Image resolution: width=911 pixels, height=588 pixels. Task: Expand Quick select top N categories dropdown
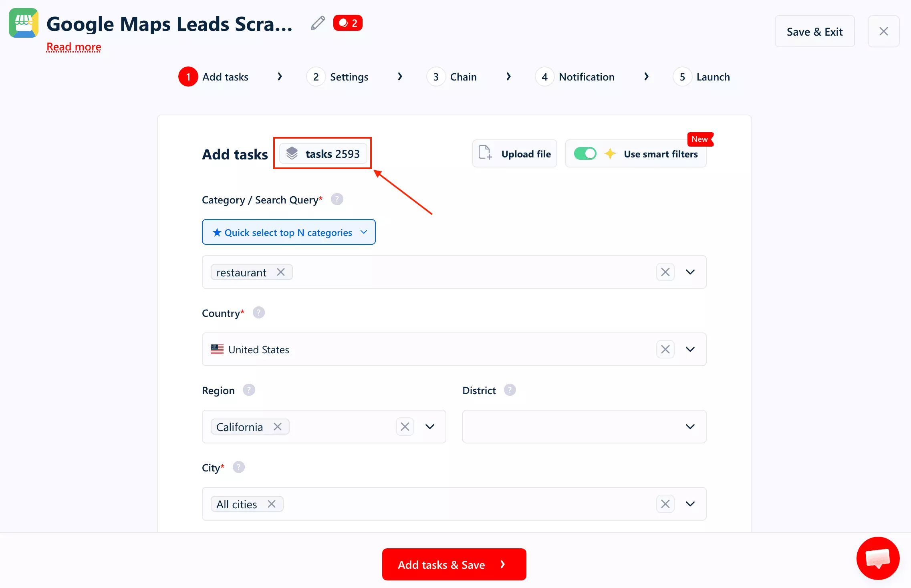click(289, 232)
